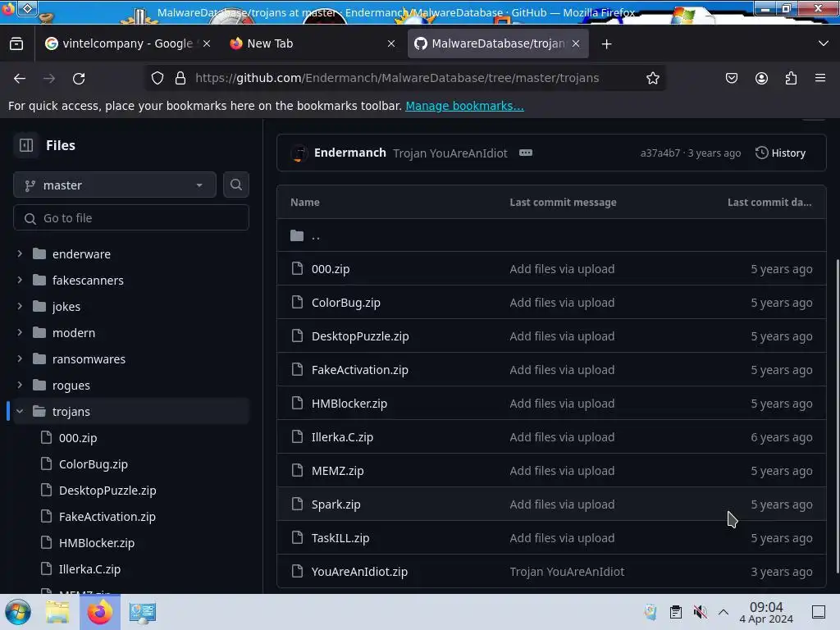This screenshot has width=840, height=630.
Task: Open the clock showing 09:04
Action: point(766,612)
